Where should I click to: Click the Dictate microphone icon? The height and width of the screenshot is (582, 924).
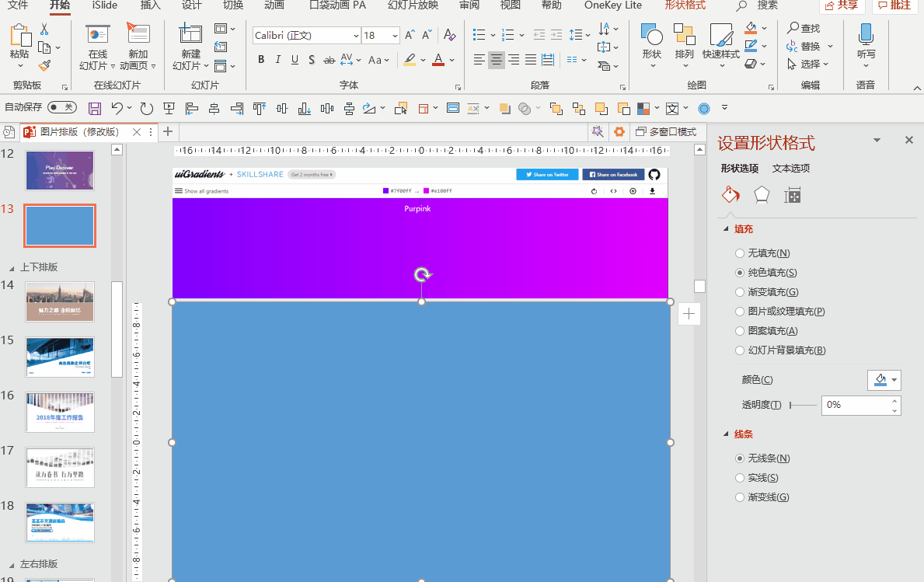pos(866,45)
